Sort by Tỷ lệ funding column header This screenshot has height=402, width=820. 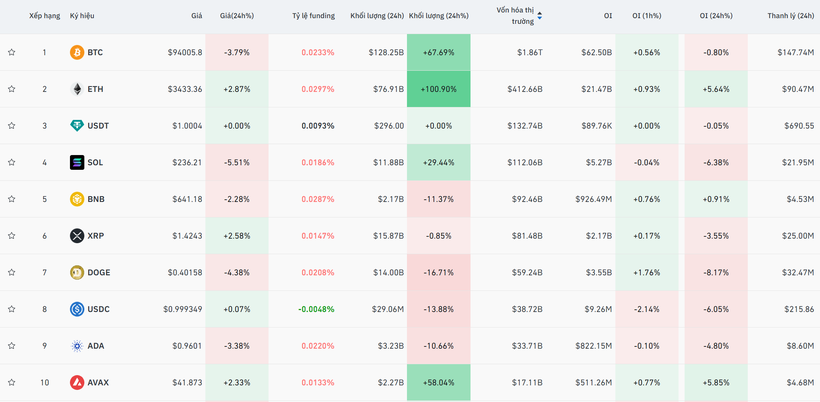click(313, 16)
